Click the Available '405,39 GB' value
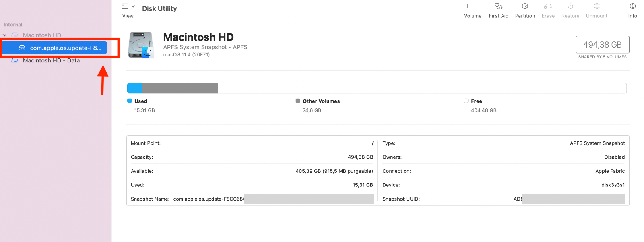The image size is (644, 242). pyautogui.click(x=334, y=171)
